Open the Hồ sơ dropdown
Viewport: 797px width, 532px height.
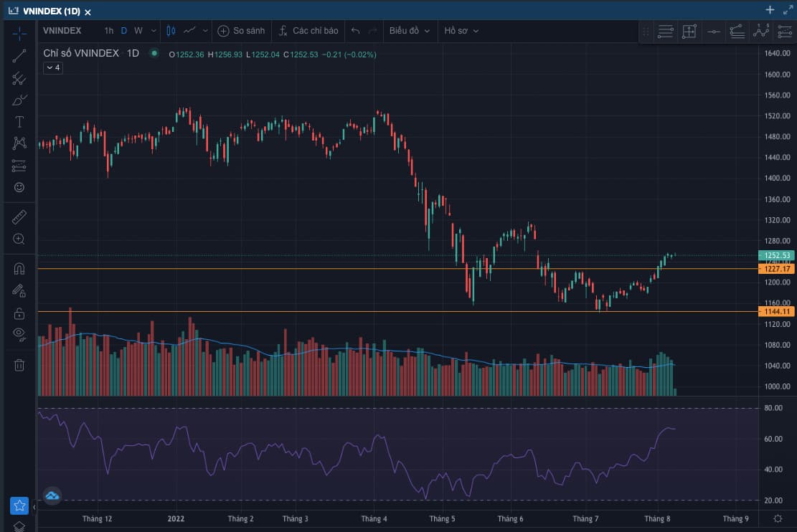pyautogui.click(x=461, y=31)
